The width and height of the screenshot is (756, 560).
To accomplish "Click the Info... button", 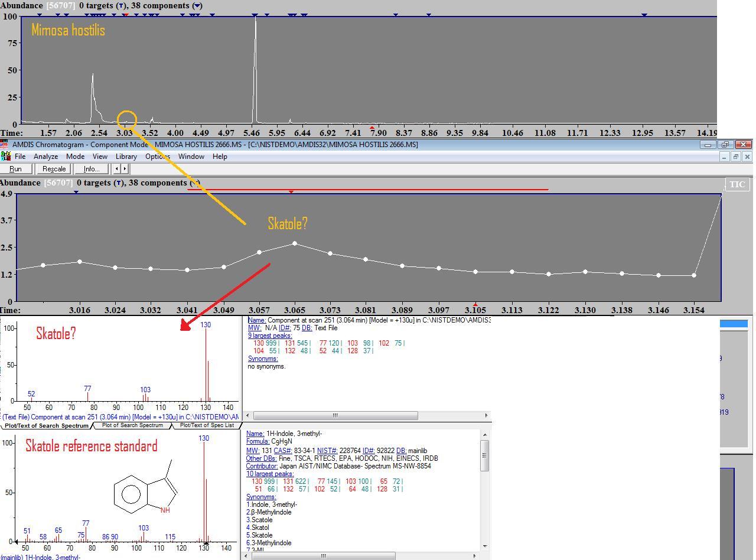I will point(92,169).
